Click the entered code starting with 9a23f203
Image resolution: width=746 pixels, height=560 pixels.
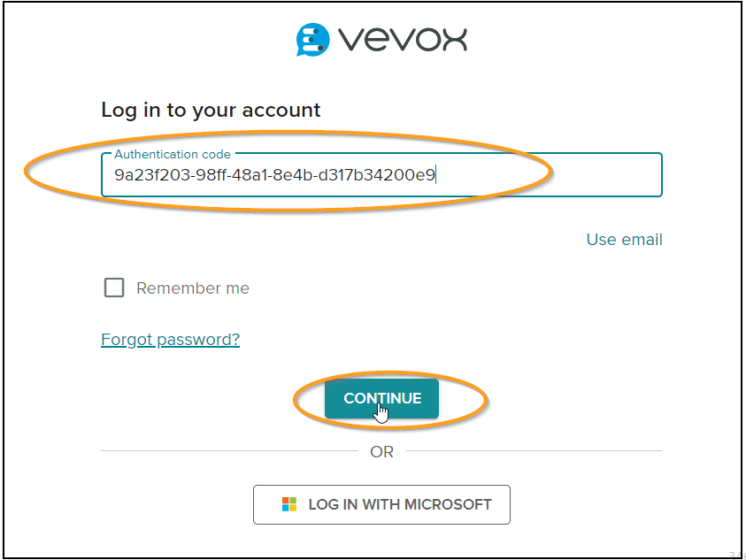pos(274,175)
